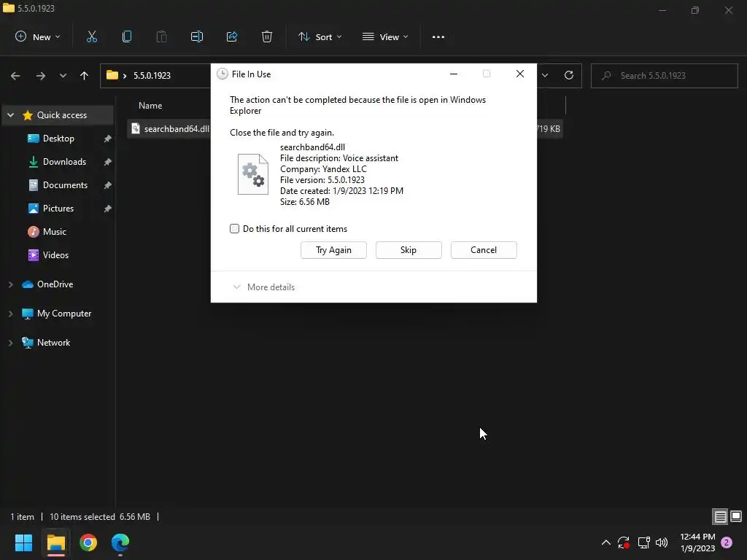This screenshot has height=560, width=747.
Task: Refresh the folder view
Action: [x=569, y=75]
